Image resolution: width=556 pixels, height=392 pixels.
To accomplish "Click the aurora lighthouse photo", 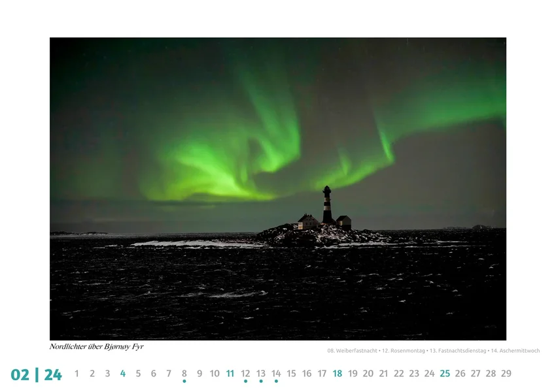I will click(278, 189).
